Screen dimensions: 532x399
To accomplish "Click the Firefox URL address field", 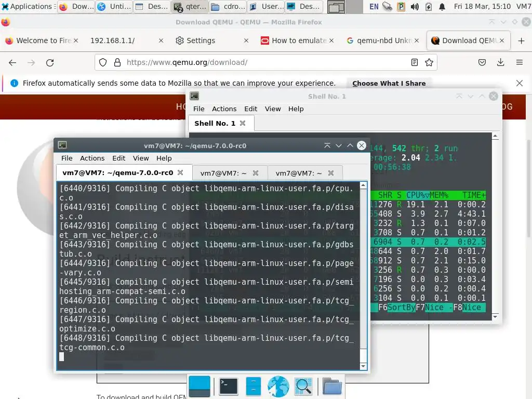I will [x=267, y=62].
